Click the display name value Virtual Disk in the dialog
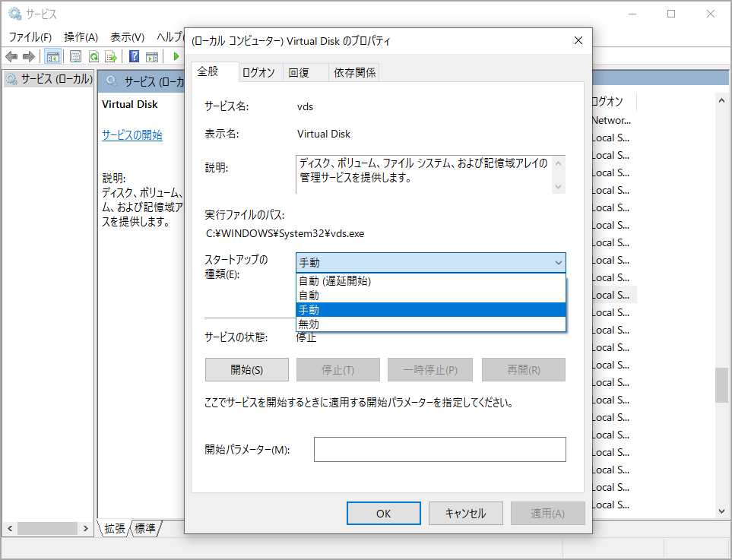The image size is (732, 560). (x=324, y=134)
